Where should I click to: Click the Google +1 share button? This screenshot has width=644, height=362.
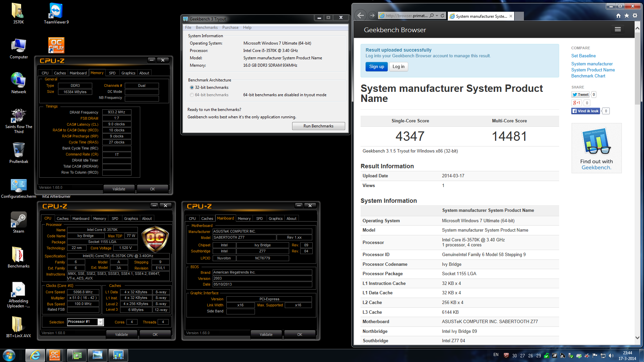click(x=576, y=103)
